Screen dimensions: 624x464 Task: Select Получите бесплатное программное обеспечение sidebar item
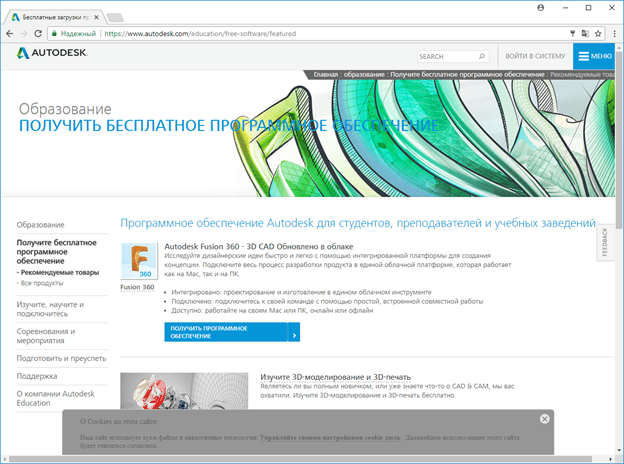(x=57, y=251)
